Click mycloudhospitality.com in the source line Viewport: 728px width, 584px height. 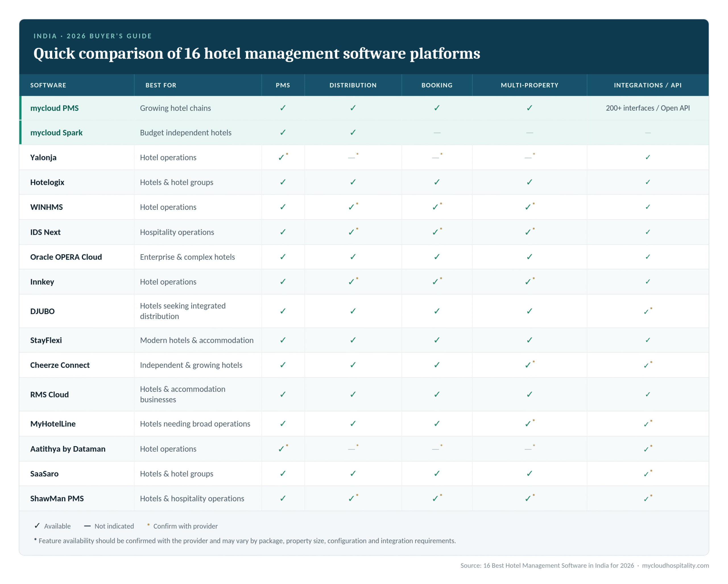point(675,566)
